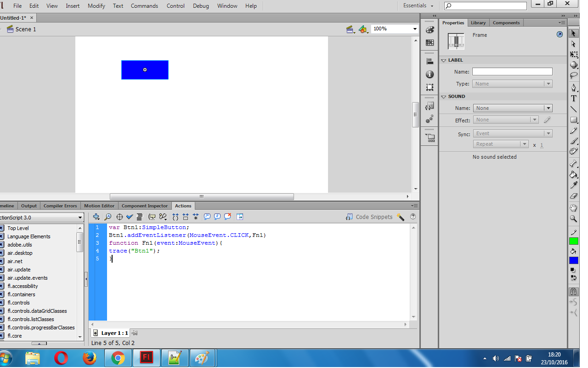588x368 pixels.
Task: Click the frame label Name field
Action: point(512,71)
